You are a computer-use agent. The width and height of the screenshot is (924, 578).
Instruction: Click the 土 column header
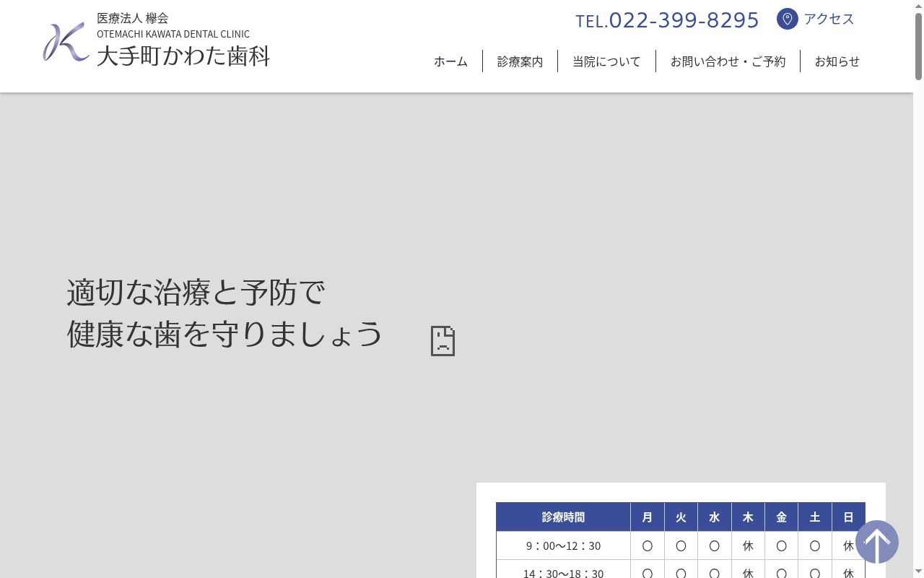[815, 517]
